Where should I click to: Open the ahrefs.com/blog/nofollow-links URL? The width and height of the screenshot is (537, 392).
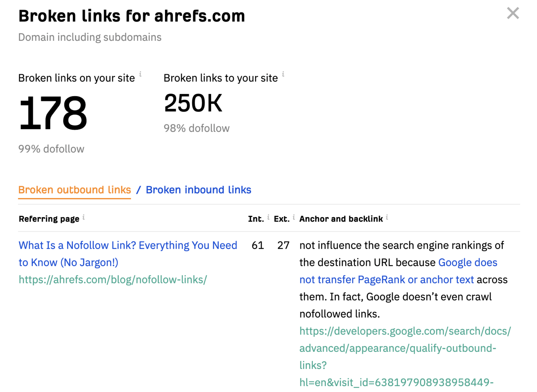pyautogui.click(x=113, y=280)
